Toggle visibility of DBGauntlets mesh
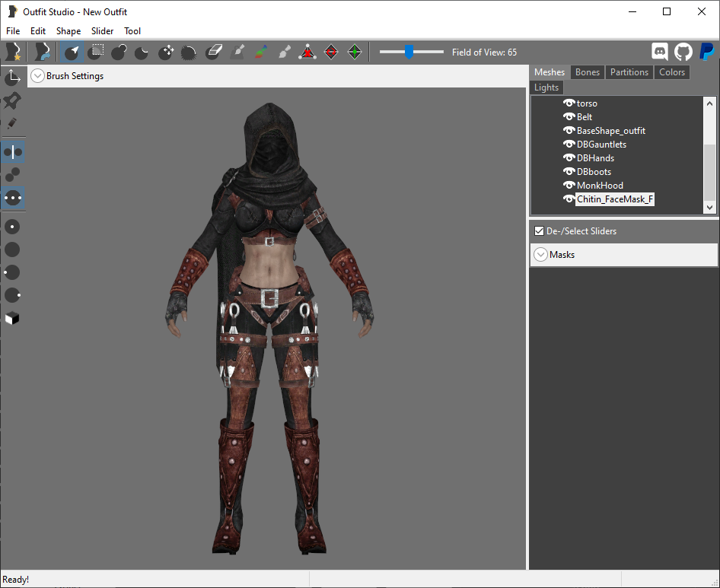720x588 pixels. pyautogui.click(x=569, y=144)
